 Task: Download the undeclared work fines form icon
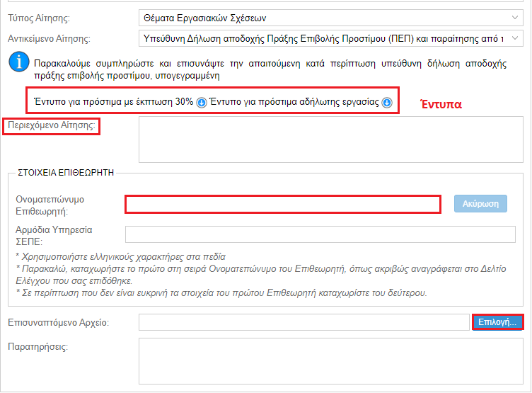pyautogui.click(x=387, y=102)
